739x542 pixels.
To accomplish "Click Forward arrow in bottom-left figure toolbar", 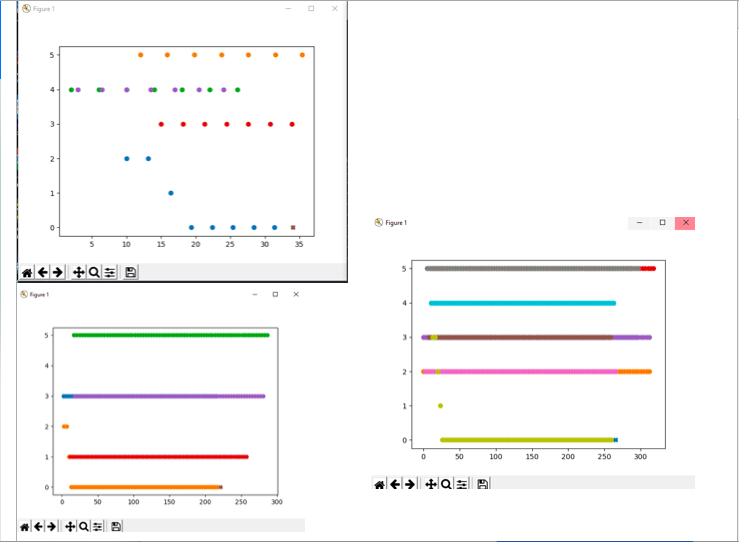I will tap(51, 526).
